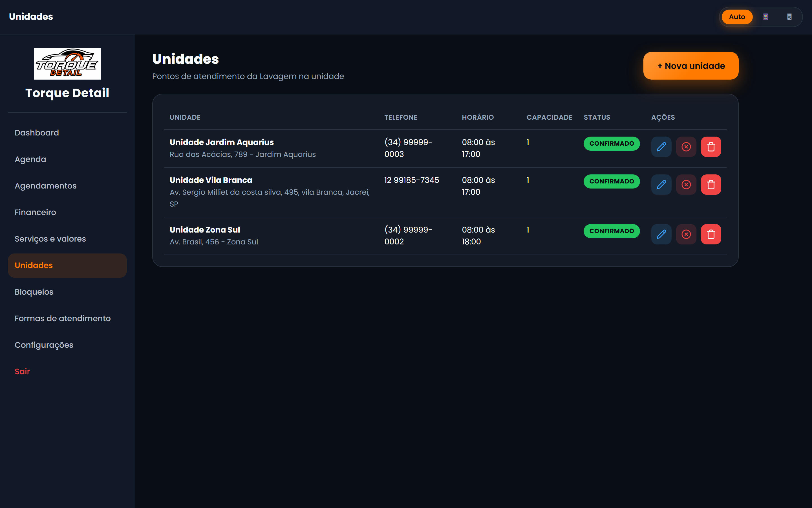Log out with Sair
The height and width of the screenshot is (508, 812).
coord(67,372)
